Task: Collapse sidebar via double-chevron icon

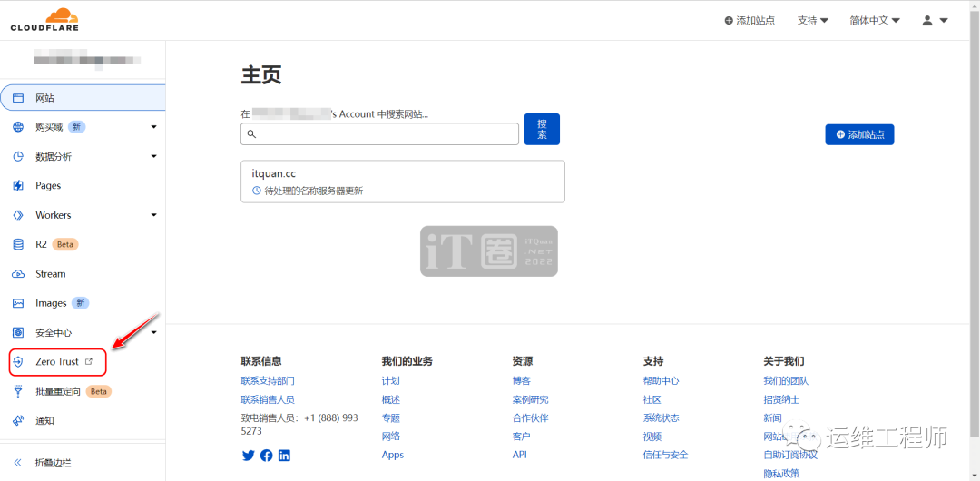Action: 18,464
